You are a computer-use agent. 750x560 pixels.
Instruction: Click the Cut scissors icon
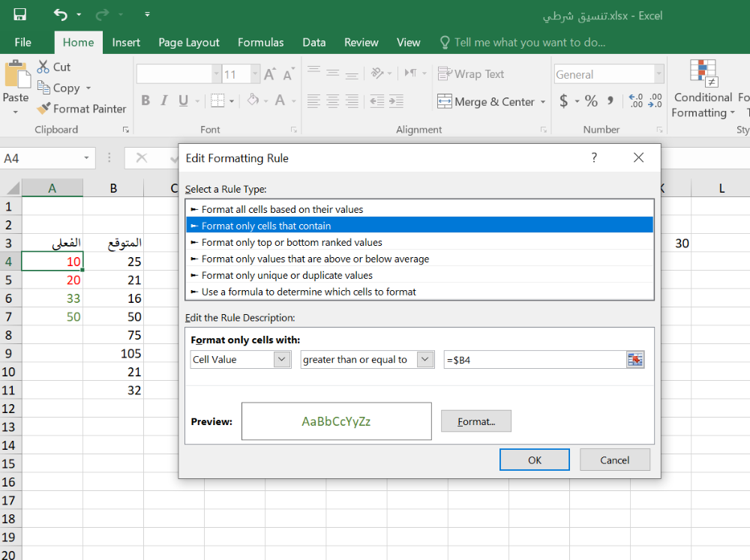(x=43, y=67)
